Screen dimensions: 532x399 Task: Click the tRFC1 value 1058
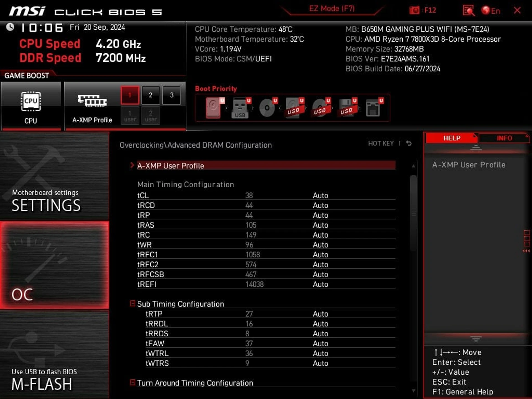coord(252,255)
